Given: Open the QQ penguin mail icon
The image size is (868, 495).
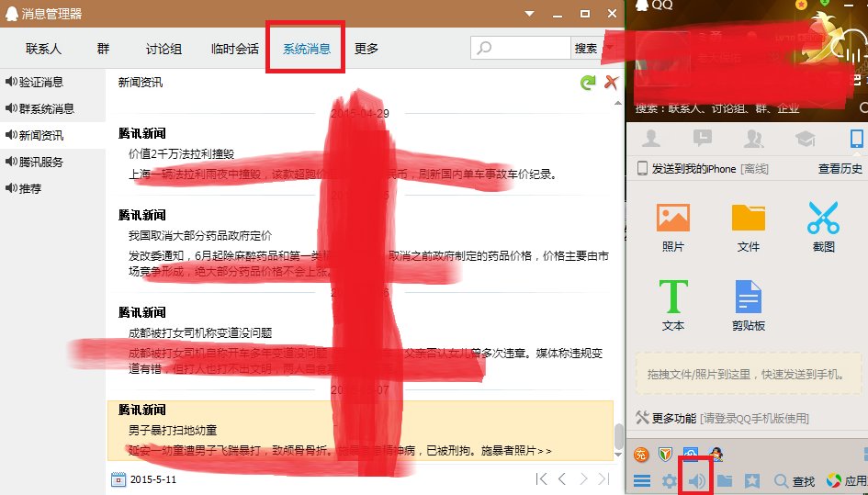Looking at the screenshot, I should click(x=716, y=455).
